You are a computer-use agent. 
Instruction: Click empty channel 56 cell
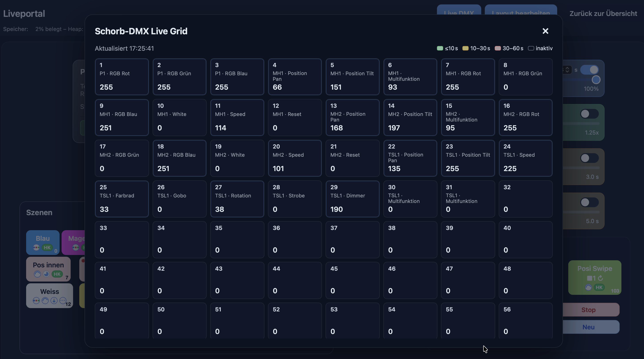click(x=526, y=321)
